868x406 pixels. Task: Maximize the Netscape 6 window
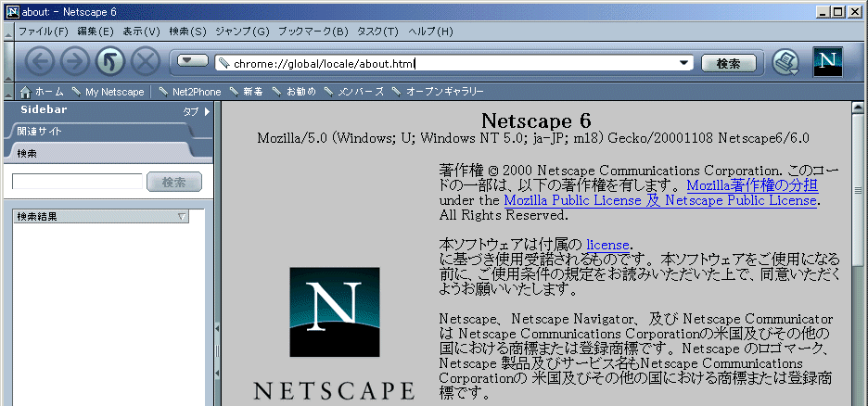click(x=838, y=11)
